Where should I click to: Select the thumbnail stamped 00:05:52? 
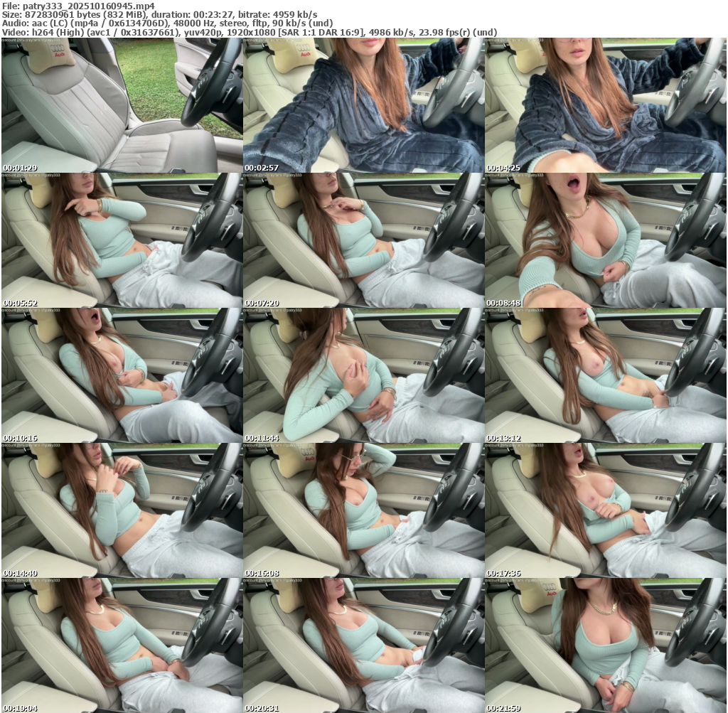point(122,240)
